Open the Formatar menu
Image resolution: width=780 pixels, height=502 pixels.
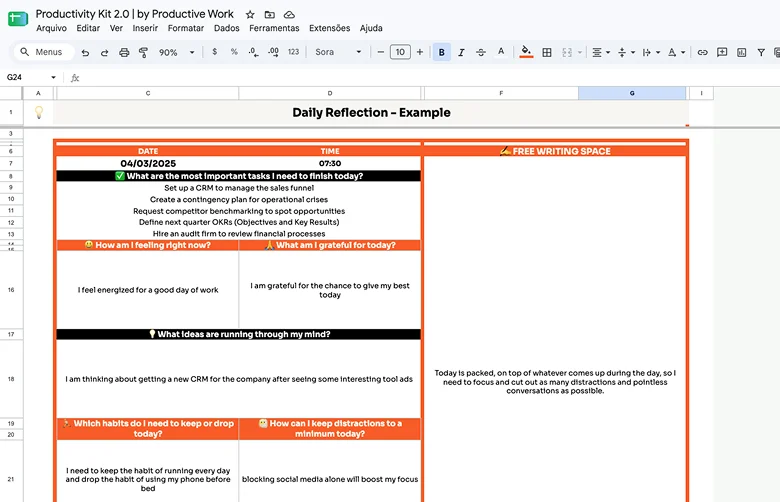pos(186,28)
